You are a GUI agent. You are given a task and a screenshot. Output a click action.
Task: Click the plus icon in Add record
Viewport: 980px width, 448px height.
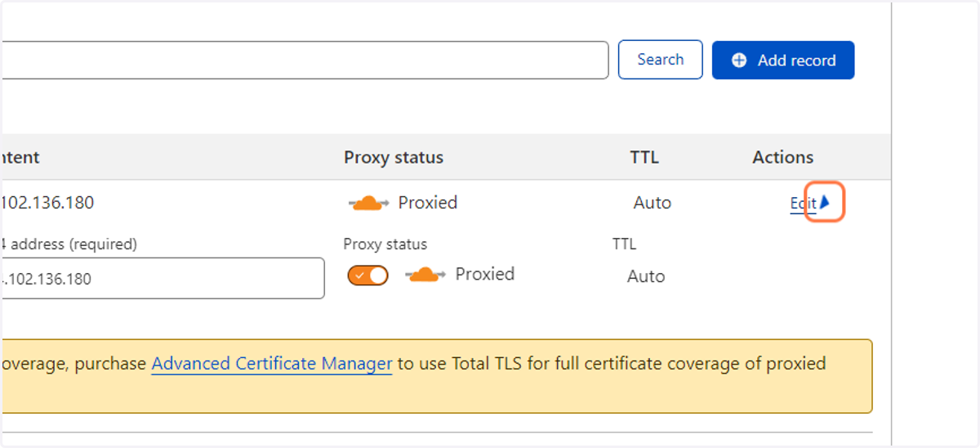(739, 60)
